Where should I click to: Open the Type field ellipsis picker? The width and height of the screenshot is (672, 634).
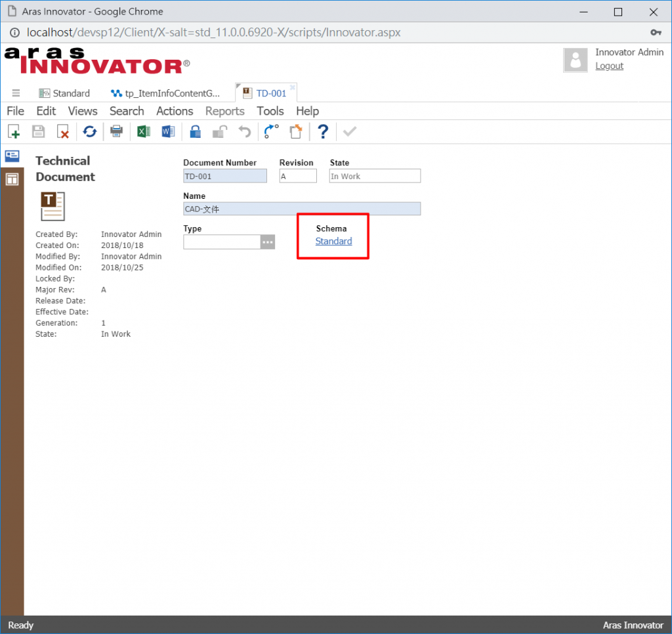click(x=268, y=242)
